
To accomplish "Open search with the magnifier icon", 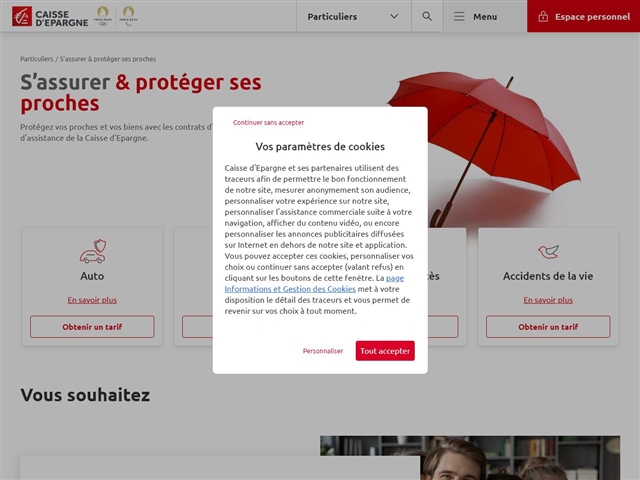I will 427,16.
